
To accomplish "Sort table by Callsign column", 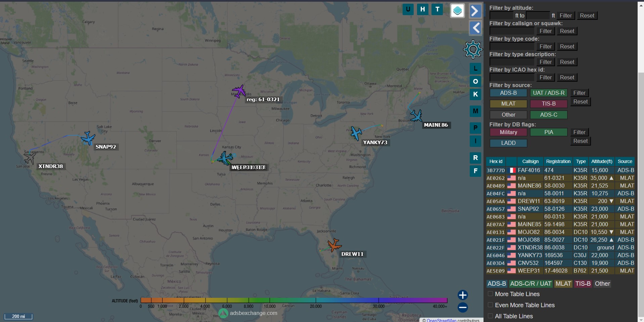I will coord(530,161).
